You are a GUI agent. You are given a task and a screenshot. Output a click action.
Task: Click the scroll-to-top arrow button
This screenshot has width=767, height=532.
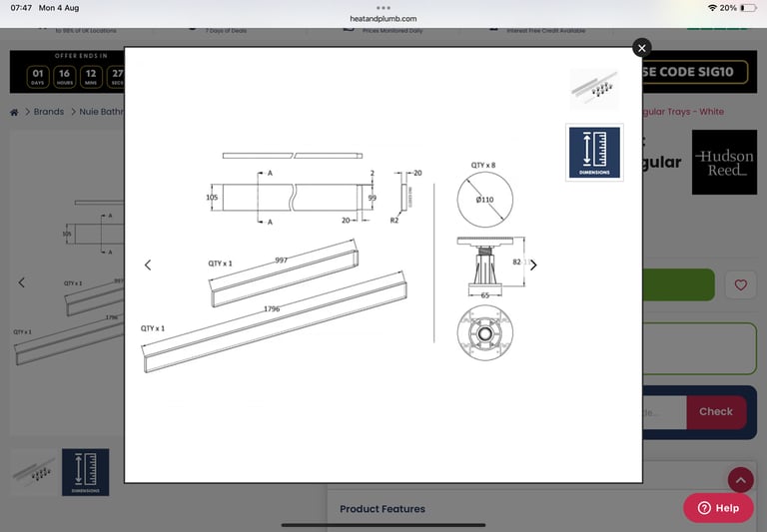pos(741,480)
